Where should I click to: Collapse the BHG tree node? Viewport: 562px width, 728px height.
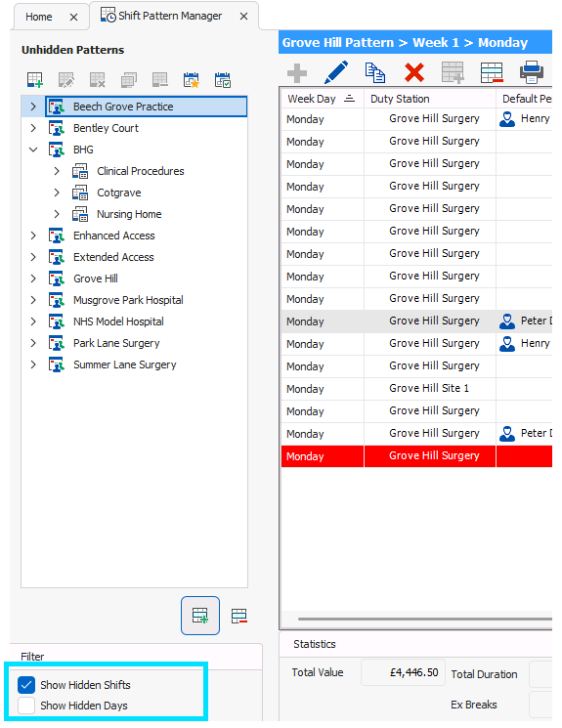coord(33,150)
